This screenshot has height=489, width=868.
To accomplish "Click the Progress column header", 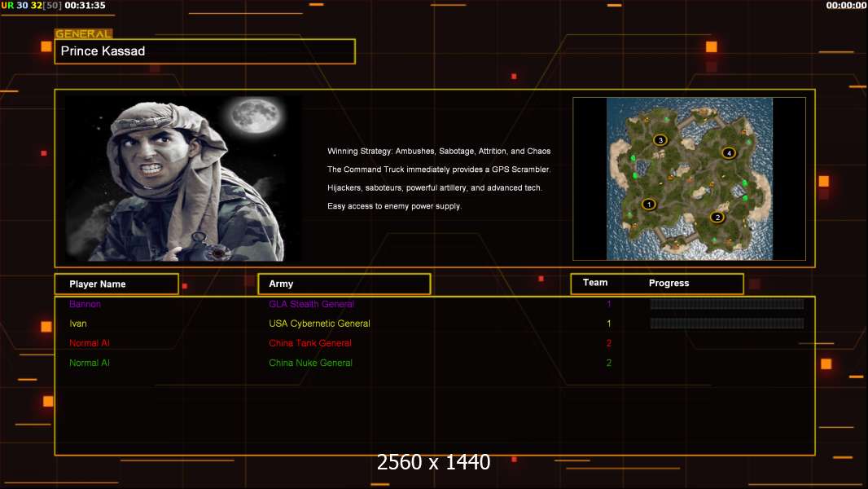I will coord(669,284).
